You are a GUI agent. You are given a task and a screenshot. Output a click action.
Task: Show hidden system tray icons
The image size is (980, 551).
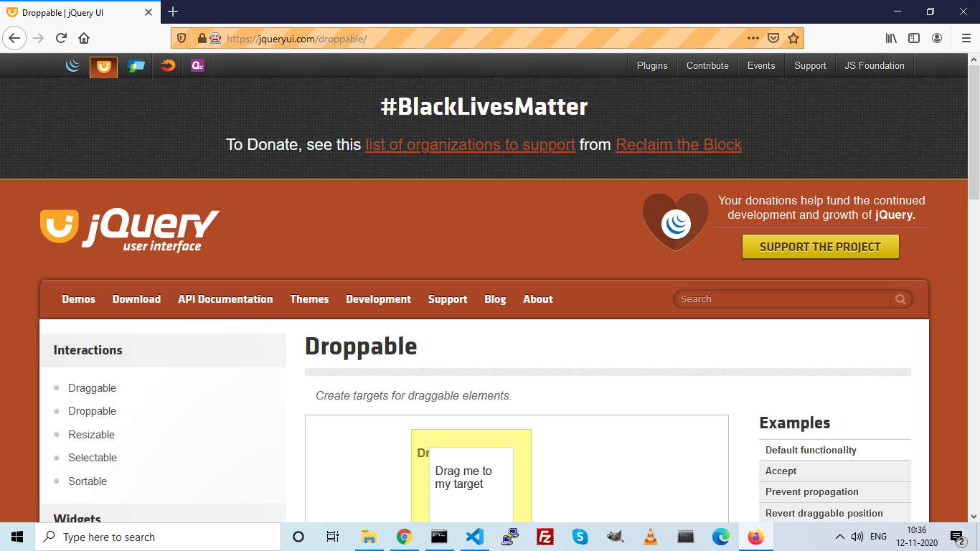point(840,537)
